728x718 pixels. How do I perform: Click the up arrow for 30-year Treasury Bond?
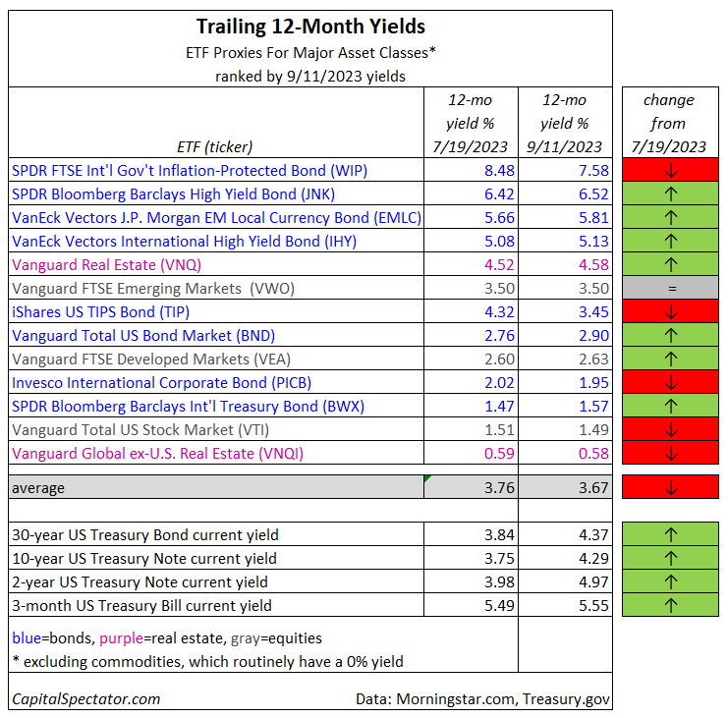670,534
